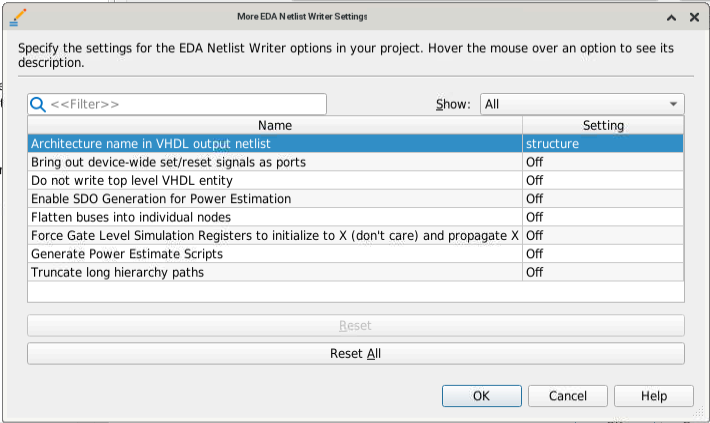Screen dimensions: 710x423
Task: Click the magnifier icon in the filter box
Action: (x=38, y=104)
